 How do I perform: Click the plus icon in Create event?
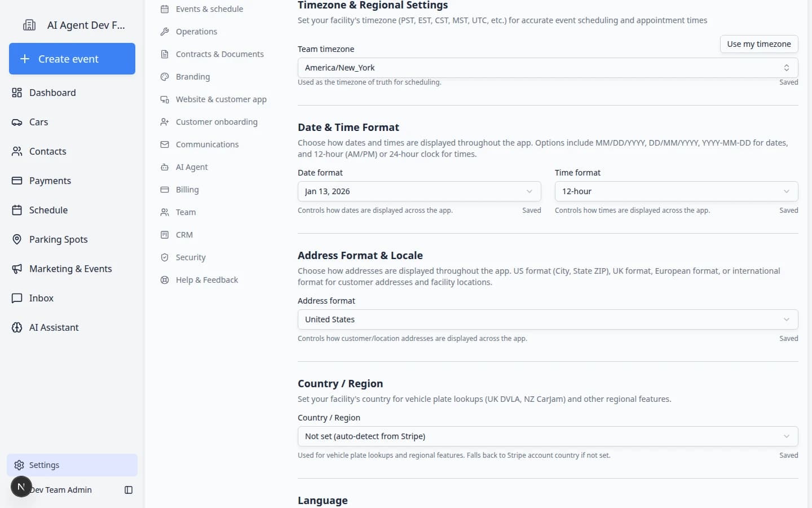point(25,59)
